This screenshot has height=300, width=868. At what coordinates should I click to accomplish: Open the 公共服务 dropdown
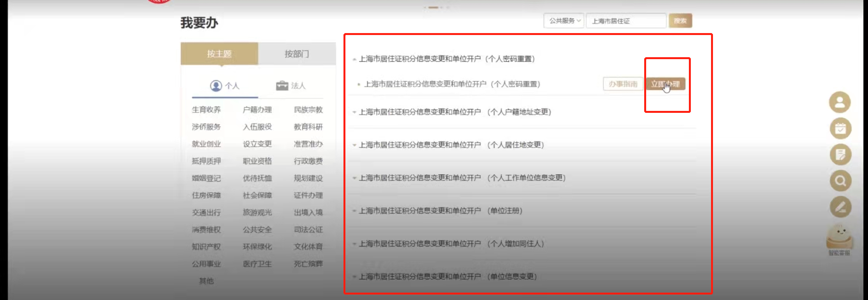click(x=564, y=21)
